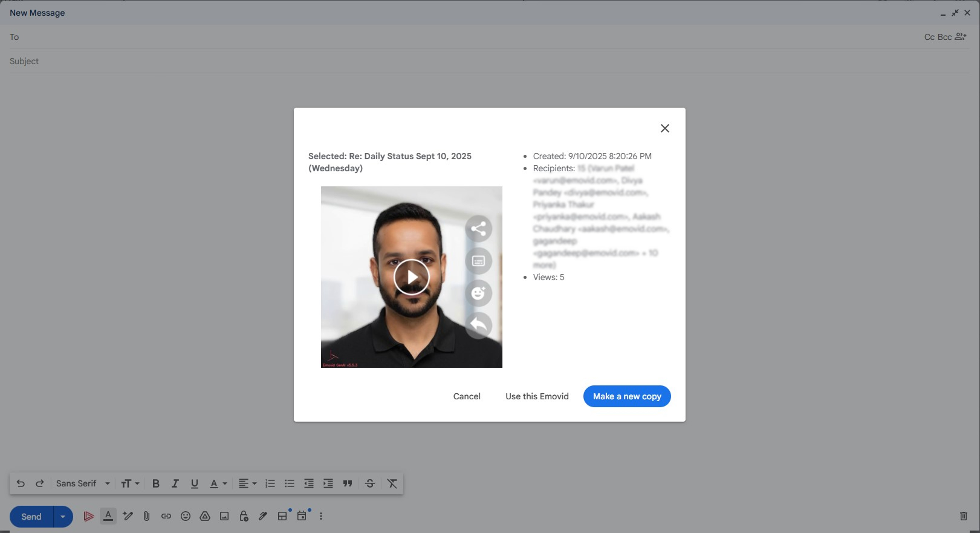Toggle confidential mode lock icon

(244, 516)
